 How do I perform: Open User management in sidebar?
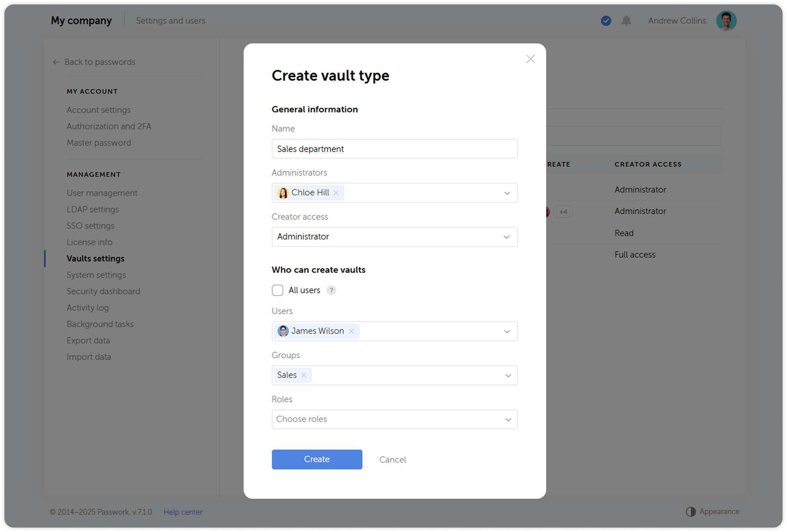pyautogui.click(x=102, y=193)
